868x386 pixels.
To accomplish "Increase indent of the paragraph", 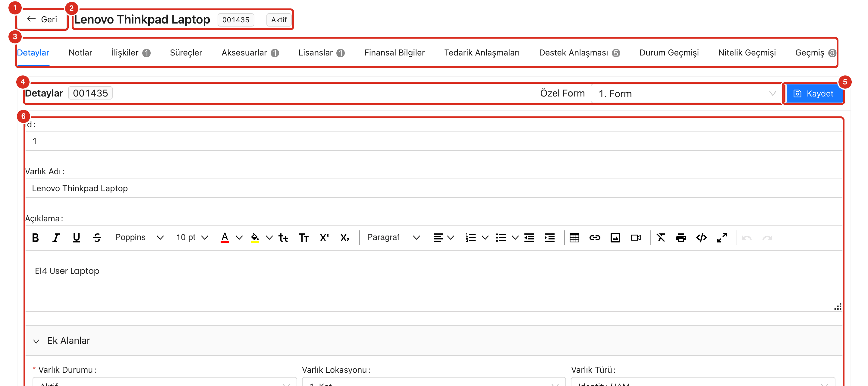I will click(549, 238).
